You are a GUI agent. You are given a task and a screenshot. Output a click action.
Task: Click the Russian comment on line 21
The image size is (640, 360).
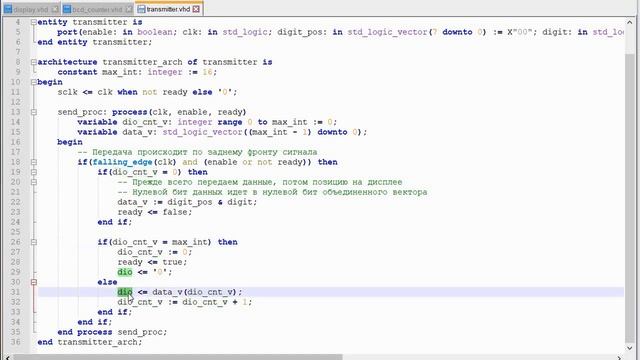coord(272,192)
